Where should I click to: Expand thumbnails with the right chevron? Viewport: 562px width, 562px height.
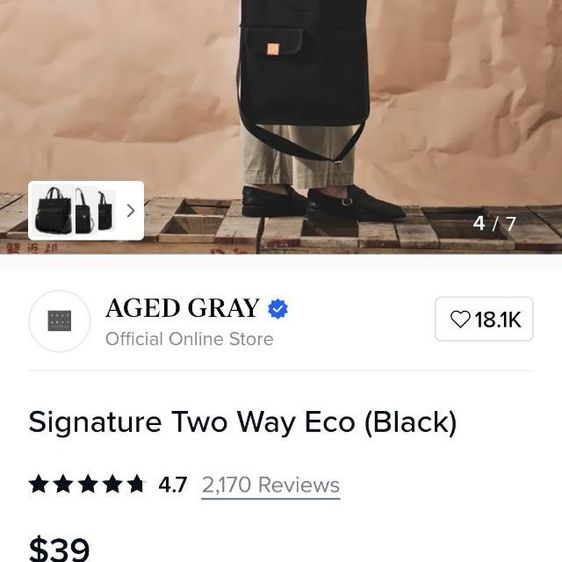pyautogui.click(x=131, y=211)
